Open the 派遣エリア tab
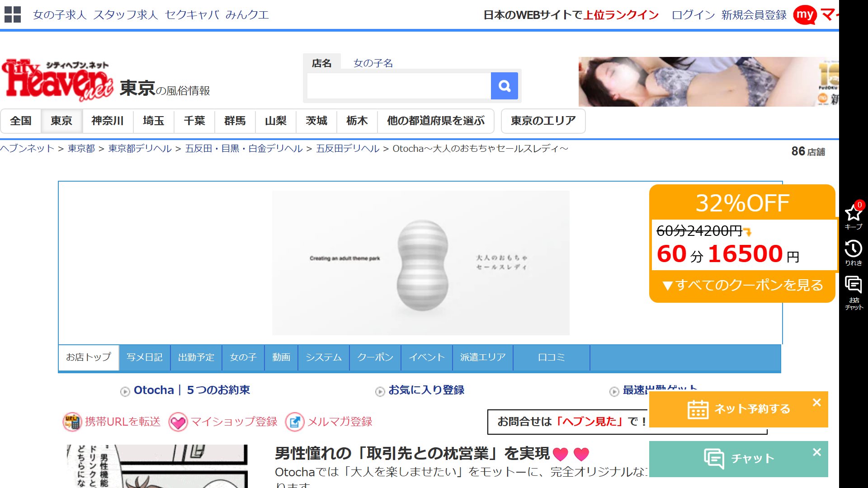This screenshot has height=488, width=868. tap(483, 357)
